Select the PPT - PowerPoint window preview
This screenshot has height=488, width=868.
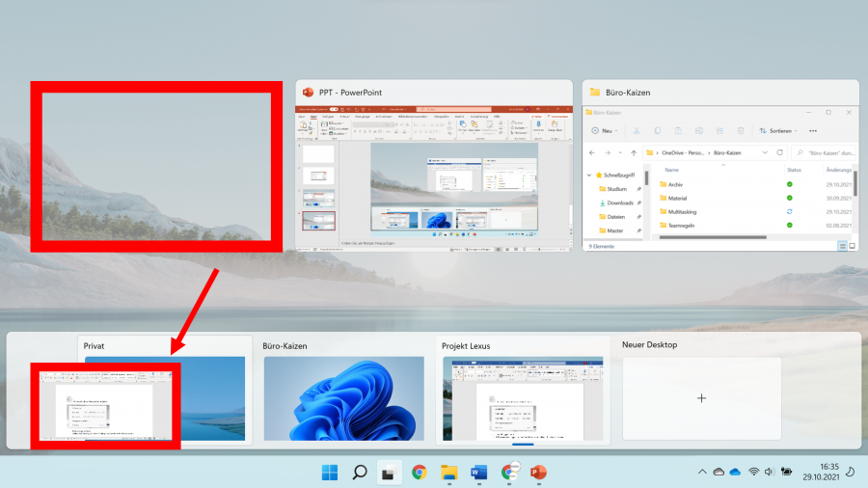pyautogui.click(x=434, y=166)
